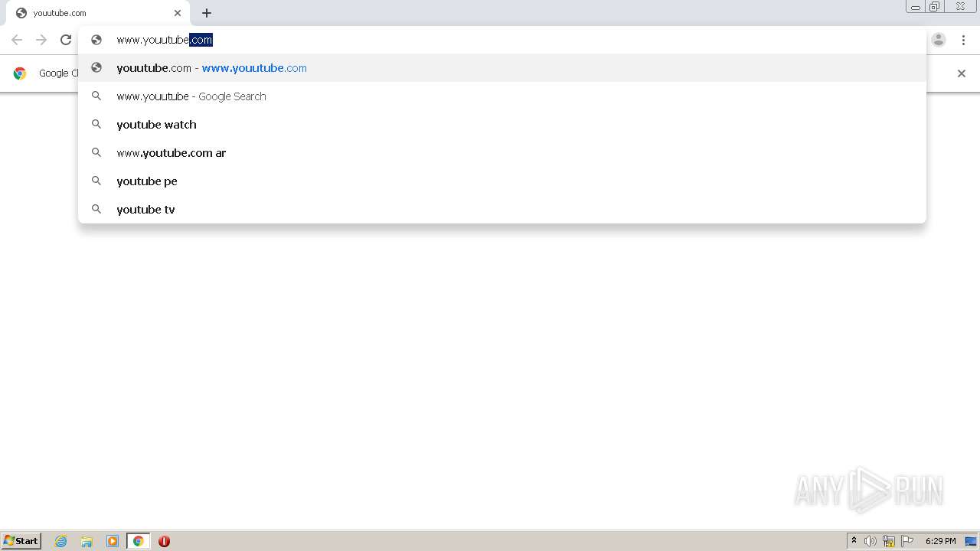Screen dimensions: 980x551
Task: Click the Show desktop button
Action: 971,541
